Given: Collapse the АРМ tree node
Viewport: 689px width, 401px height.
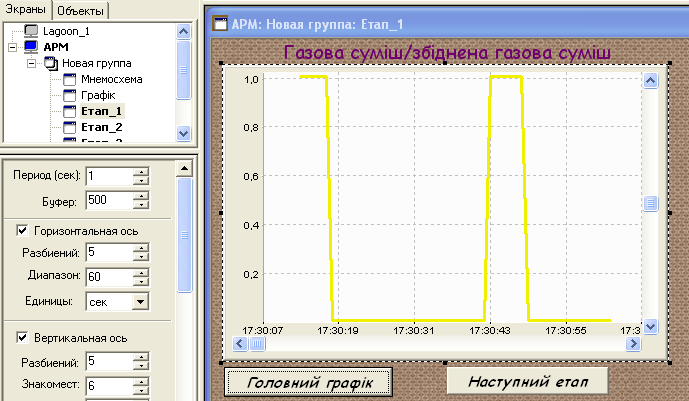Looking at the screenshot, I should click(x=13, y=47).
